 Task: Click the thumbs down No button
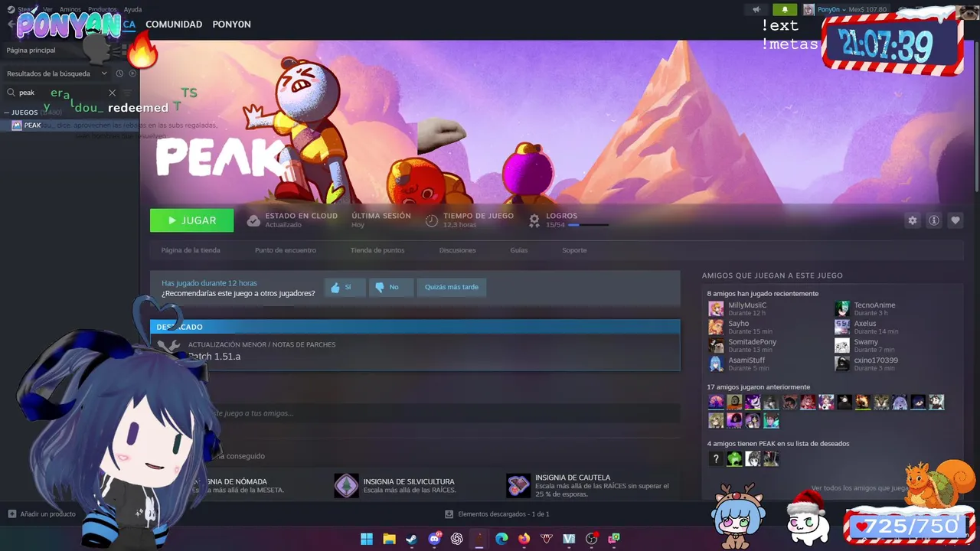coord(390,287)
